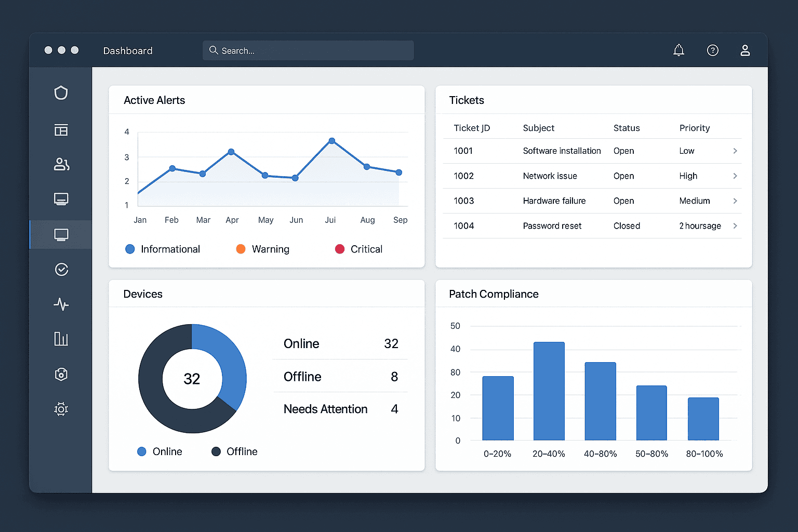Click the notification bell icon
Screen dimensions: 798x532
(x=679, y=50)
